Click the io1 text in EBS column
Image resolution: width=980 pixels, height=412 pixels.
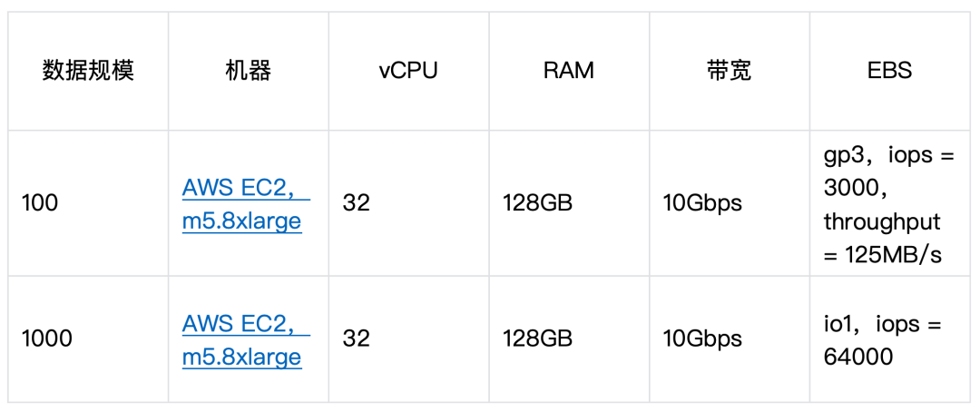(x=839, y=324)
